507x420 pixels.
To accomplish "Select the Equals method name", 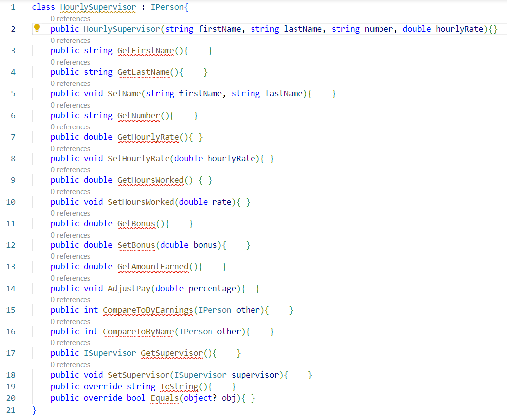I will tap(165, 398).
